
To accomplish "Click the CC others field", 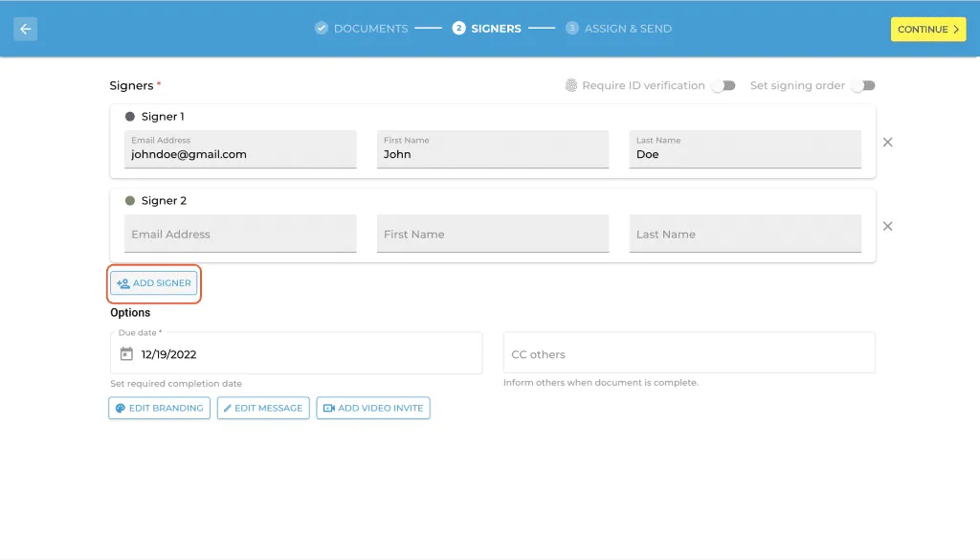I will (689, 352).
